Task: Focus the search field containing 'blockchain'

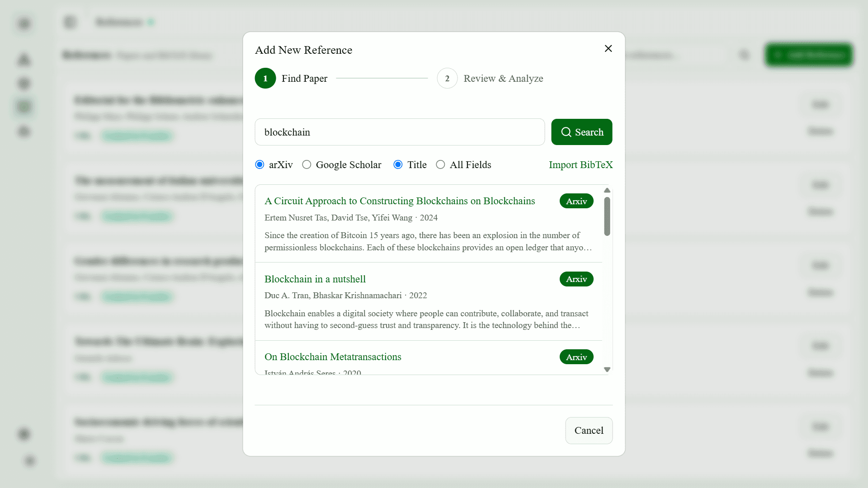Action: pos(400,132)
